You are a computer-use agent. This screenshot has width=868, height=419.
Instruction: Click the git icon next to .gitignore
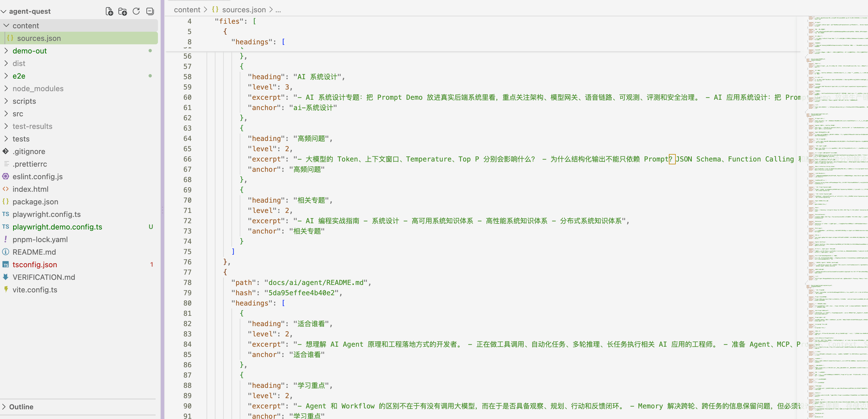6,151
